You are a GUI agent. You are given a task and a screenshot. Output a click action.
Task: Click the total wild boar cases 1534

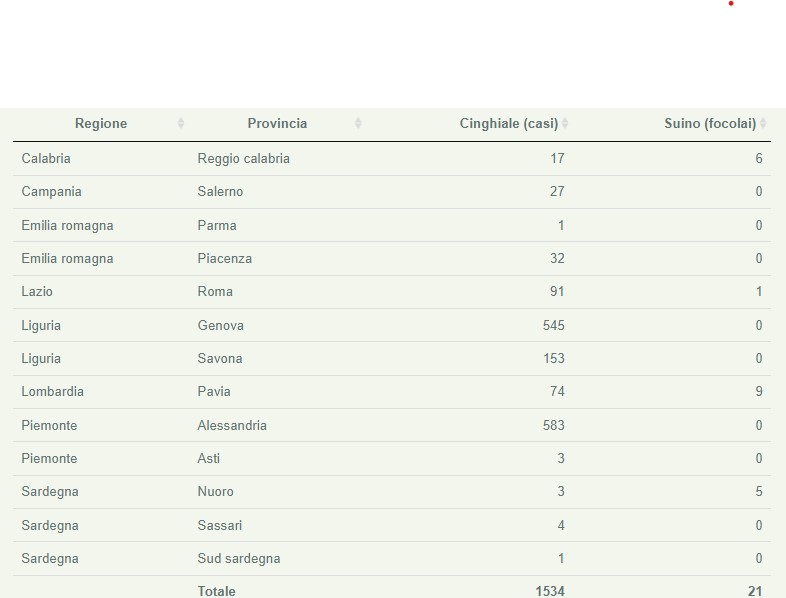[x=549, y=591]
